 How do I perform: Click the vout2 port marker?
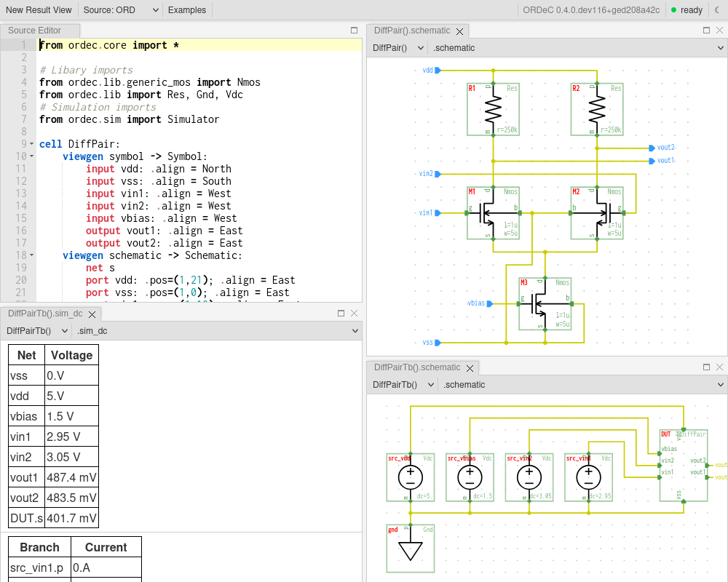click(x=652, y=148)
